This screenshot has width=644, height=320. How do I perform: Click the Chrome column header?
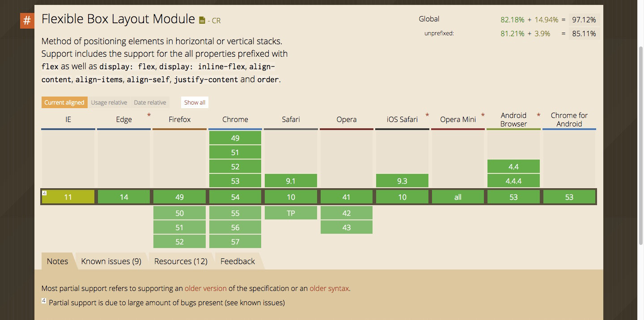click(235, 119)
